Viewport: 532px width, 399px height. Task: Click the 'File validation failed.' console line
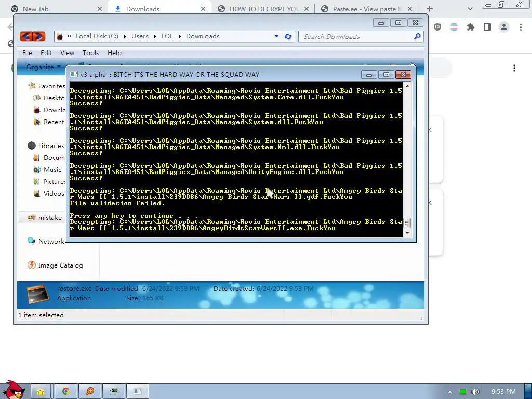[x=117, y=203]
